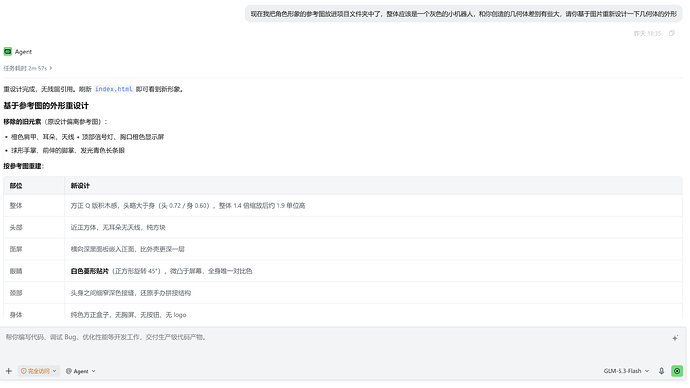This screenshot has width=690, height=388.
Task: Click the bold 白色菱形贴片 text
Action: (89, 271)
